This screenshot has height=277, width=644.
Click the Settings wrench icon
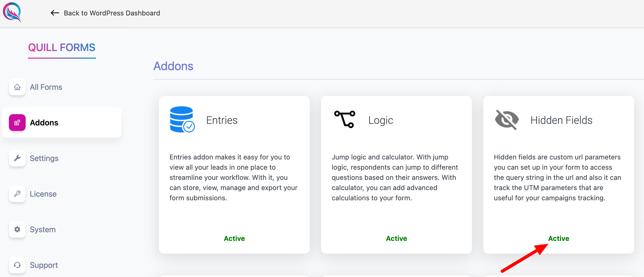pyautogui.click(x=17, y=158)
